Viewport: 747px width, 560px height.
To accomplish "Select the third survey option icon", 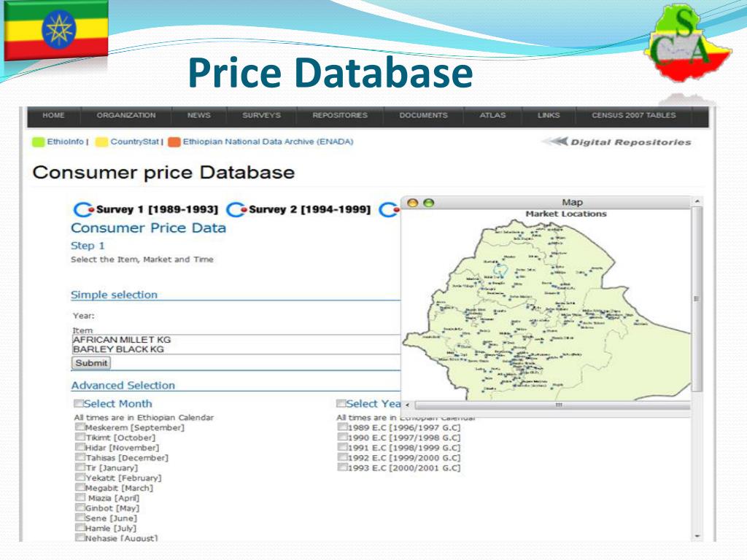I will 390,209.
